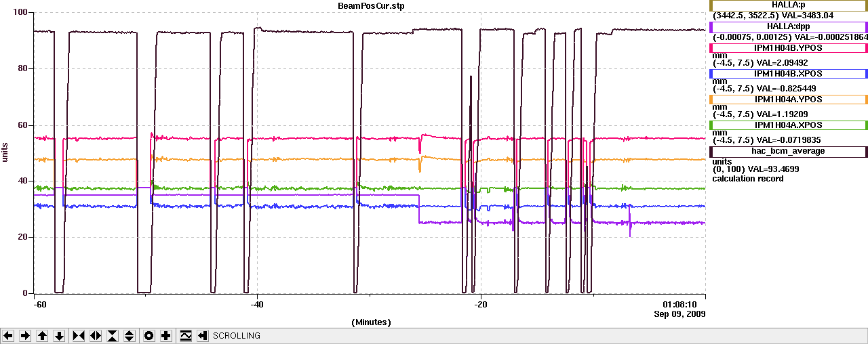Click the VAL=-0.0719835 value line
Viewport: 868px width, 344px height.
point(766,140)
